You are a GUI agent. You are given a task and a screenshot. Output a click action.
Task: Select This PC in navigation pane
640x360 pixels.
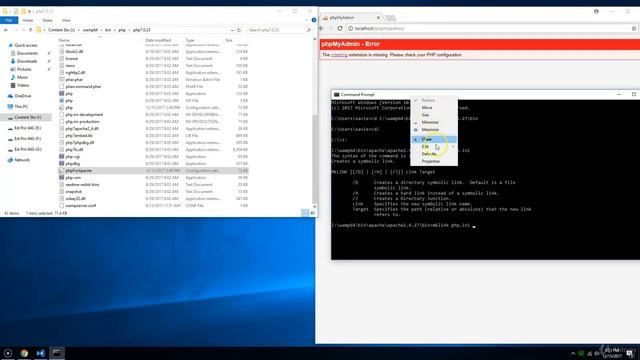coord(21,107)
